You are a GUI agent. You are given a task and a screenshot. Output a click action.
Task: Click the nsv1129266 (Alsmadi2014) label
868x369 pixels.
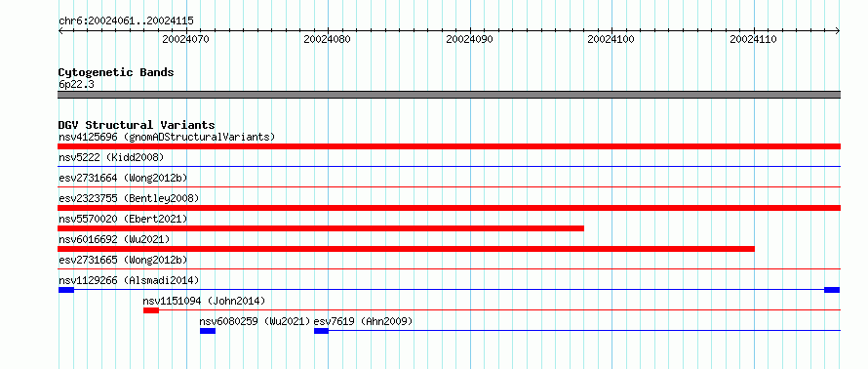(129, 280)
